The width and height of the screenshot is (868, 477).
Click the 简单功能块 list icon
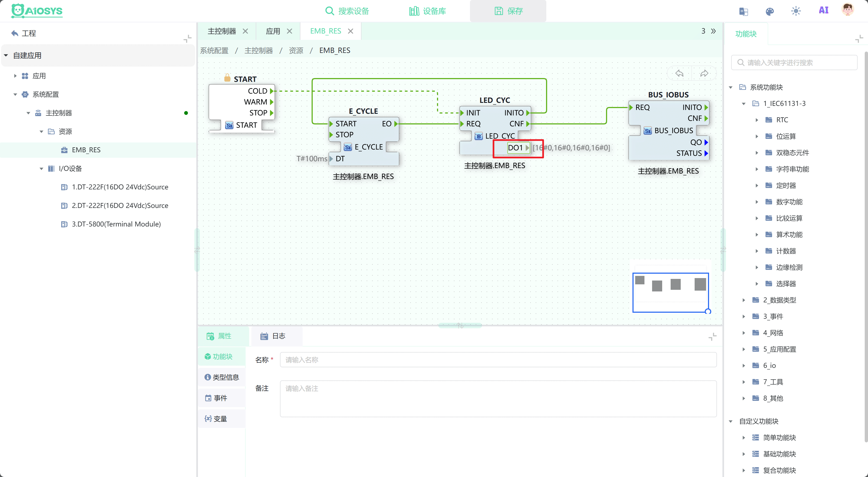point(756,438)
